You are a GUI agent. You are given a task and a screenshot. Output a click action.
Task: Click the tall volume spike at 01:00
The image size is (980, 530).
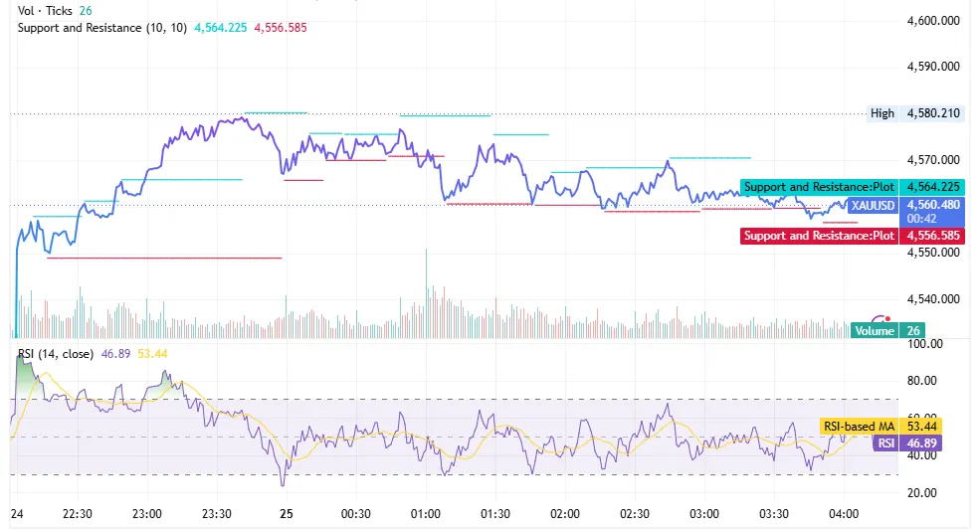(x=426, y=293)
